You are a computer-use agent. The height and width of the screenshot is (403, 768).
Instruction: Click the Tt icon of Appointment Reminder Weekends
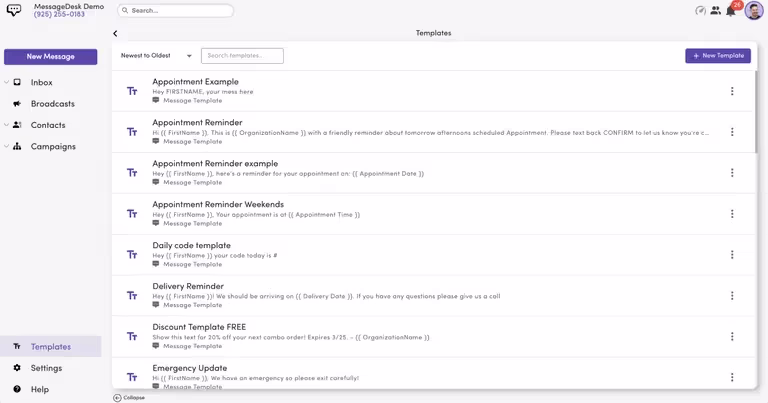point(132,214)
